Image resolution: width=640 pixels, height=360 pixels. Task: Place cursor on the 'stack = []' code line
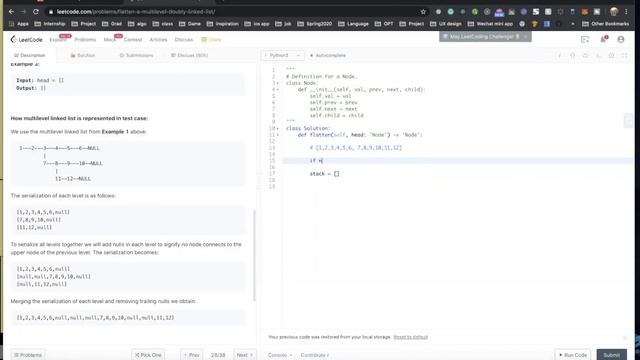(x=324, y=174)
